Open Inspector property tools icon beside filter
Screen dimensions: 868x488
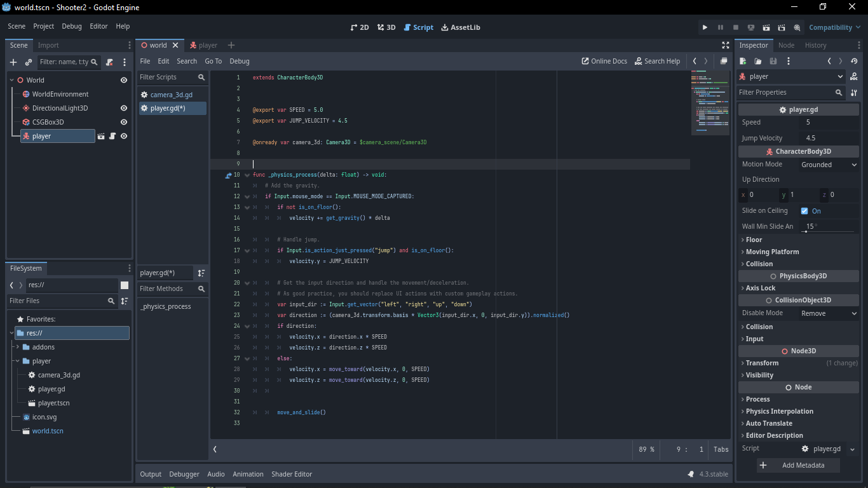tap(854, 92)
